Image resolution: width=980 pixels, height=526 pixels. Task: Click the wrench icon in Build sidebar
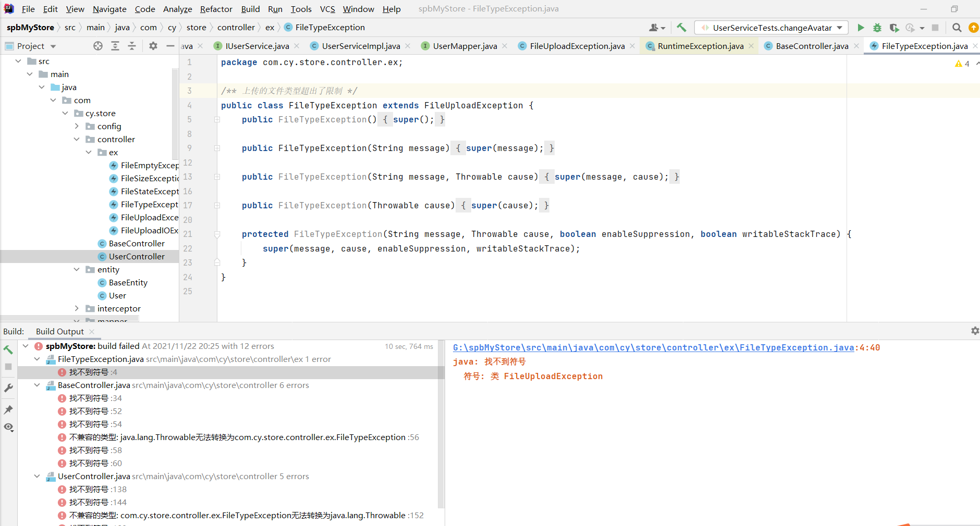[8, 388]
